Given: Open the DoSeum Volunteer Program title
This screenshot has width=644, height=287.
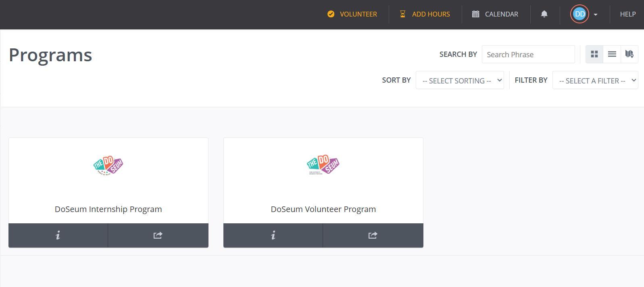Looking at the screenshot, I should [x=323, y=209].
